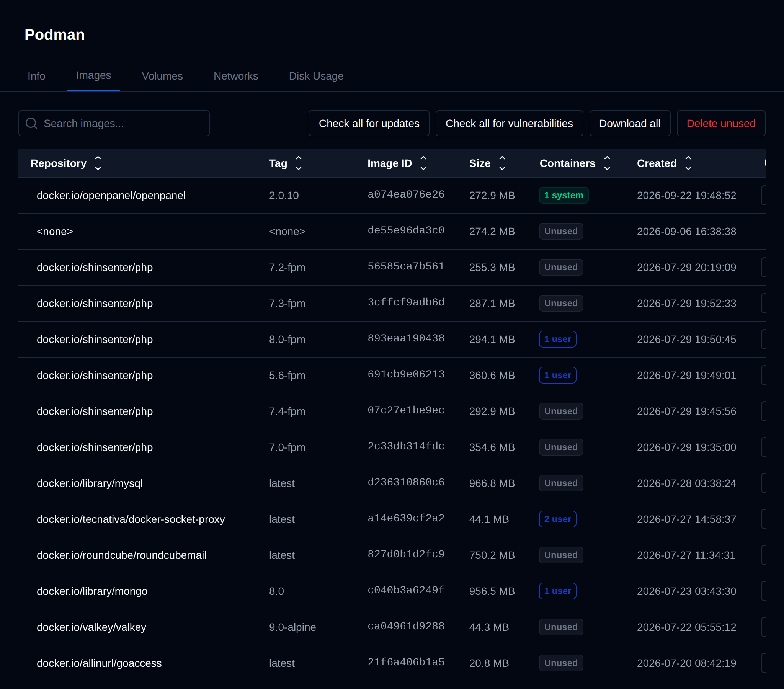Click the Unused badge for goaccess
784x689 pixels.
561,663
